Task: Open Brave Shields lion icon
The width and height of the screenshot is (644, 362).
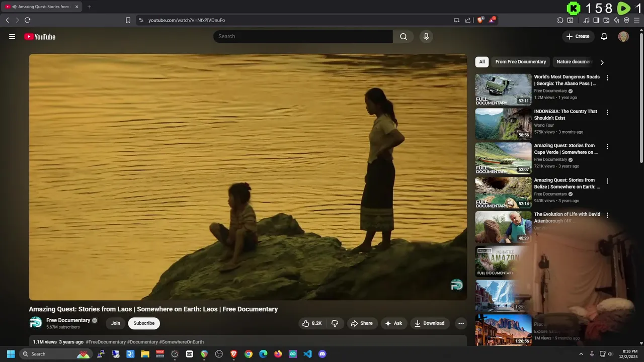Action: (x=480, y=20)
